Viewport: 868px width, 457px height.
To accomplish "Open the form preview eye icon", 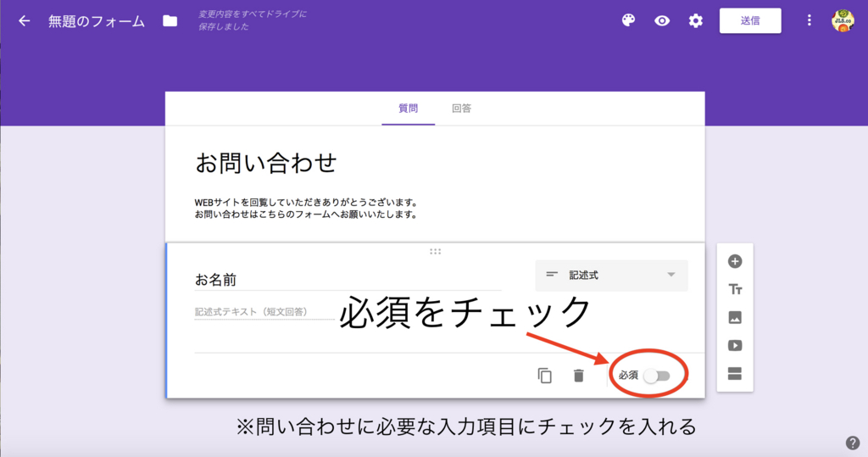I will click(662, 21).
